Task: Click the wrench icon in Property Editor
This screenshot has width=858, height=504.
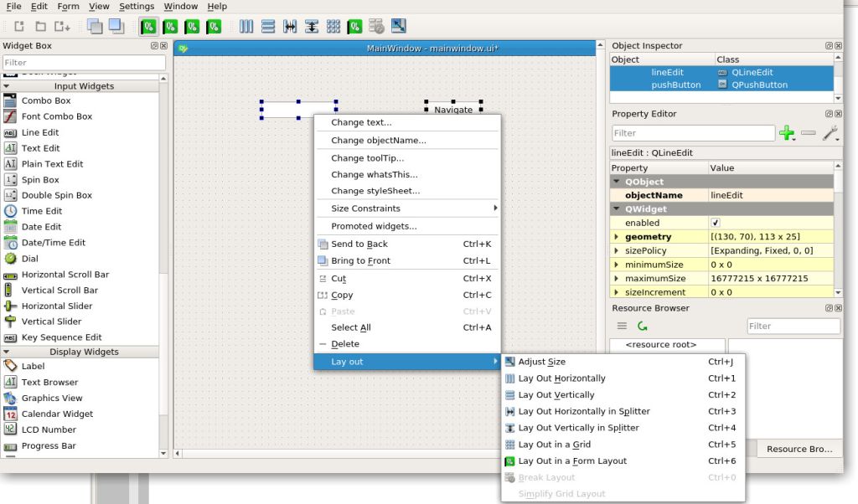Action: 830,133
